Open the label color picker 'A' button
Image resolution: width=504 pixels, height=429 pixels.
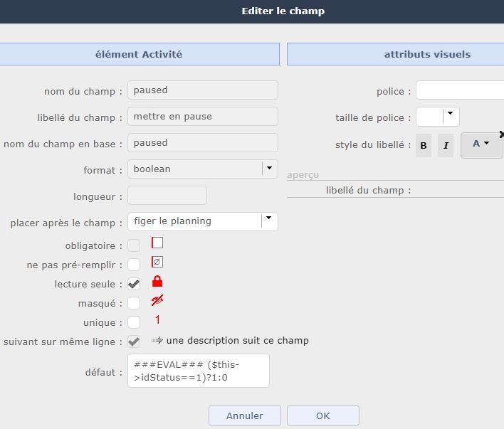point(481,144)
